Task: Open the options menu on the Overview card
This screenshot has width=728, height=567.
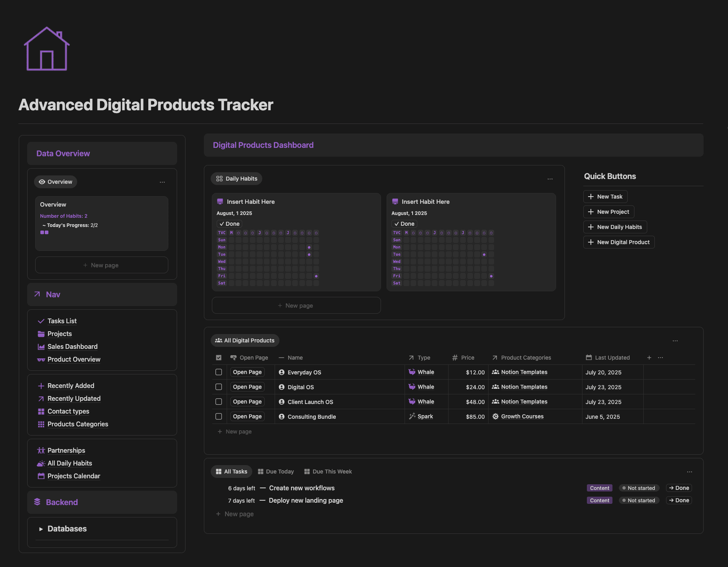Action: 162,182
